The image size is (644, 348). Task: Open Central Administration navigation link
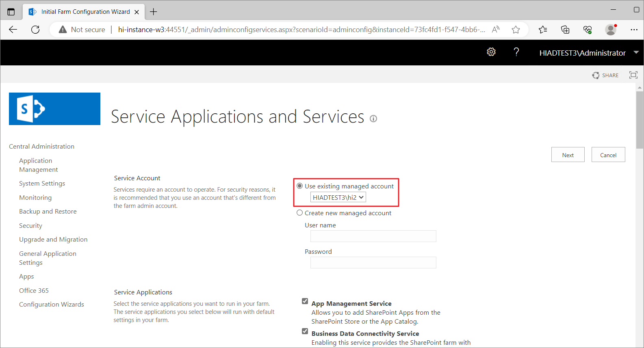coord(41,146)
